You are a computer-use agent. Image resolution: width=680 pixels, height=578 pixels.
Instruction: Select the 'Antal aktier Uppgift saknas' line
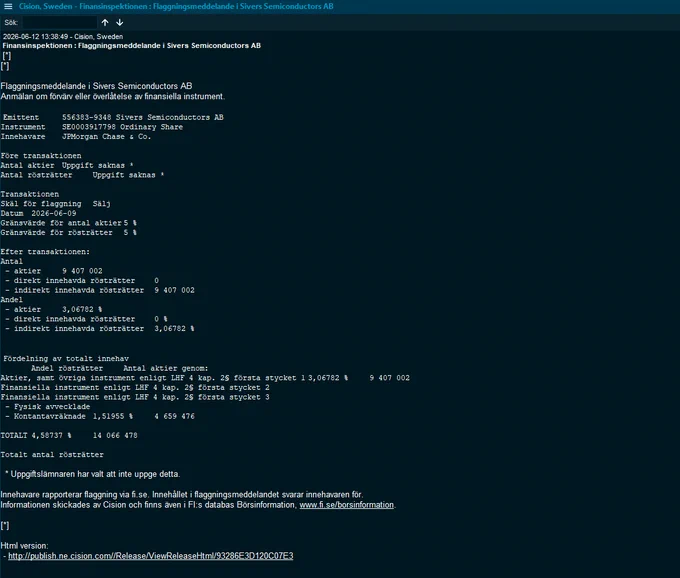(67, 166)
